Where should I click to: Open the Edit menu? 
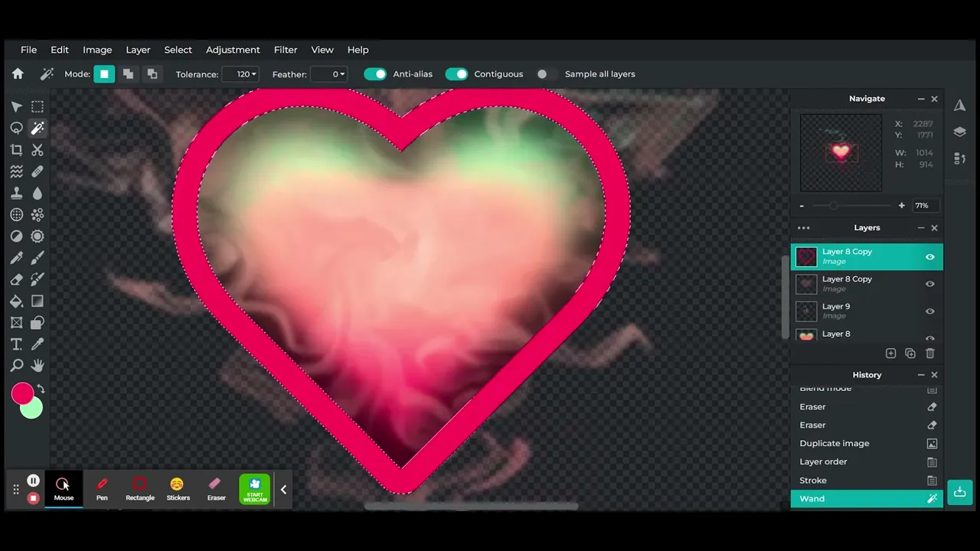(60, 50)
